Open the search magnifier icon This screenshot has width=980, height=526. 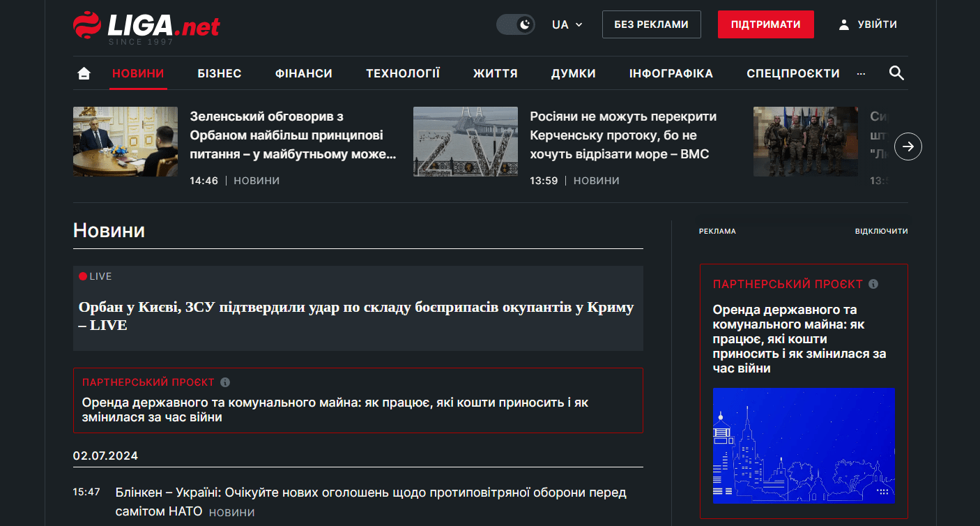coord(896,73)
